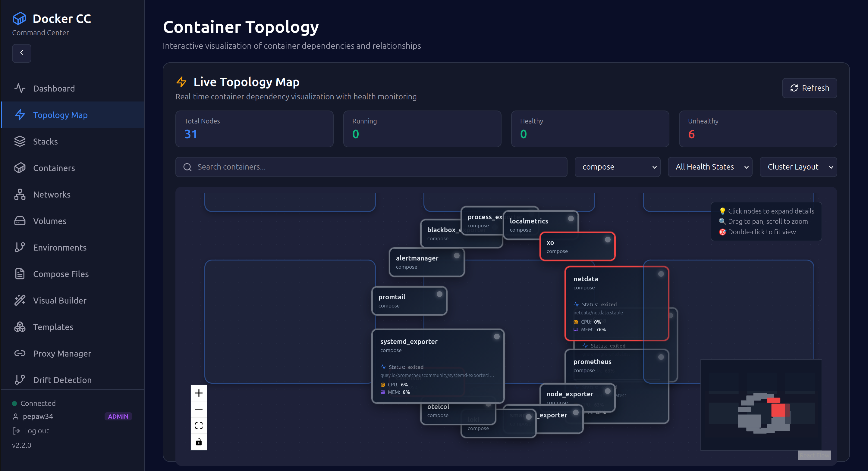Open the Proxy Manager
The width and height of the screenshot is (868, 471).
point(62,353)
